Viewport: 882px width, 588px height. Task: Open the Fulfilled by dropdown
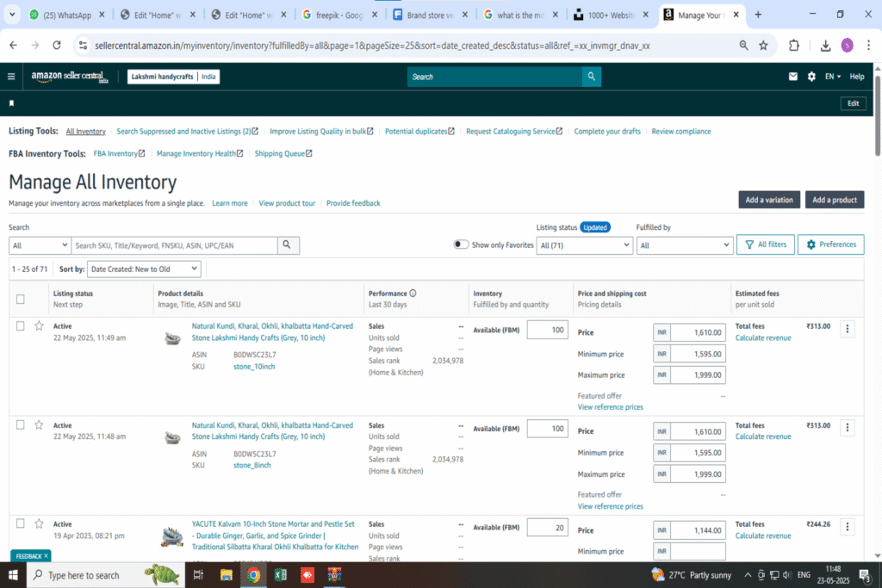685,245
